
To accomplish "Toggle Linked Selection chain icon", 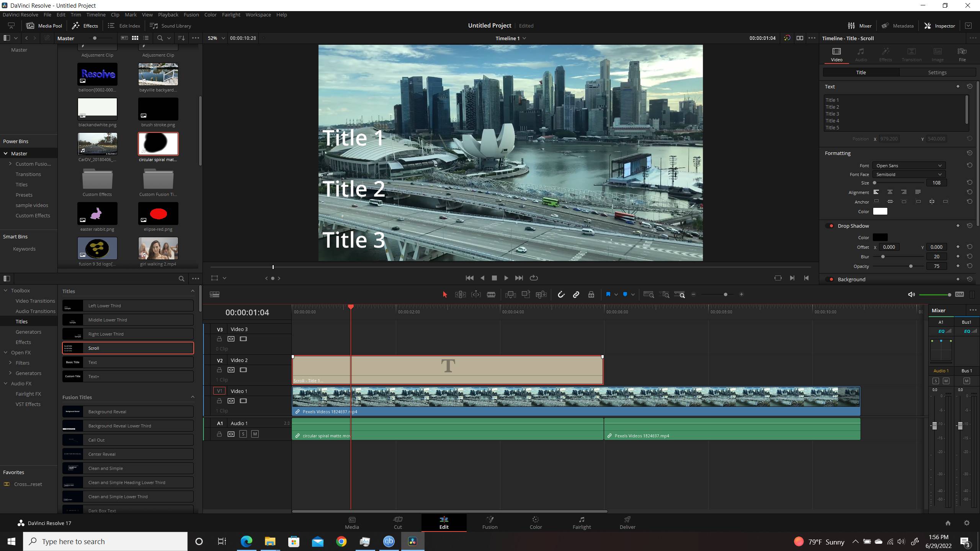I will (576, 294).
